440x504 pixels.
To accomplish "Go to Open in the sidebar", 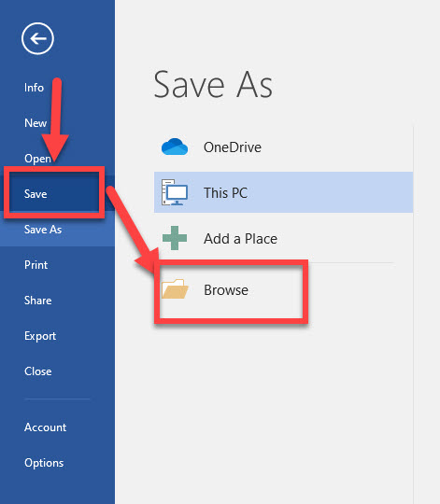I will click(x=37, y=159).
